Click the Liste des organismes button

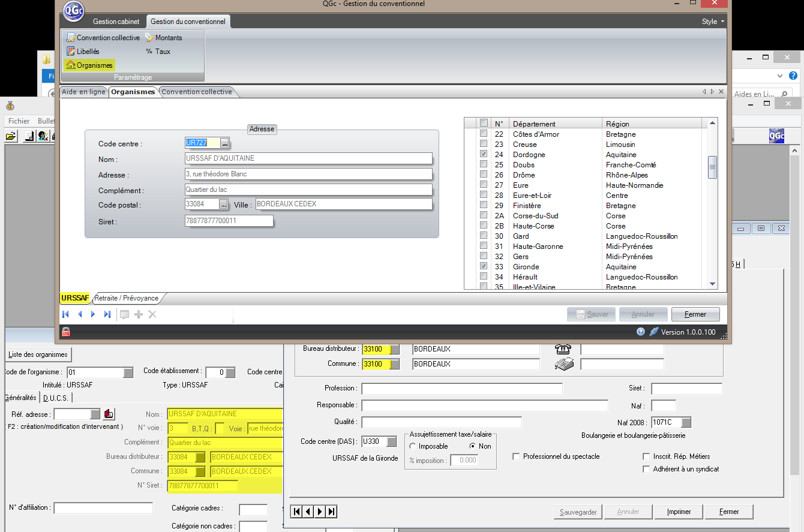pyautogui.click(x=38, y=354)
